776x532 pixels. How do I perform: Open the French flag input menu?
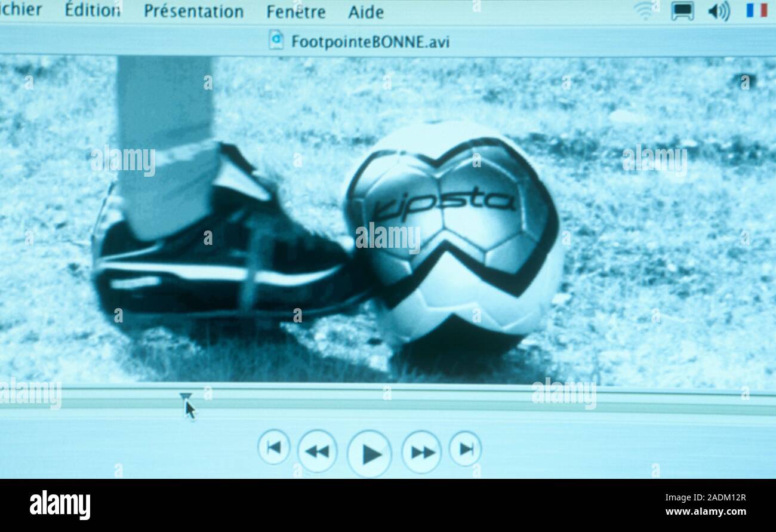point(756,10)
